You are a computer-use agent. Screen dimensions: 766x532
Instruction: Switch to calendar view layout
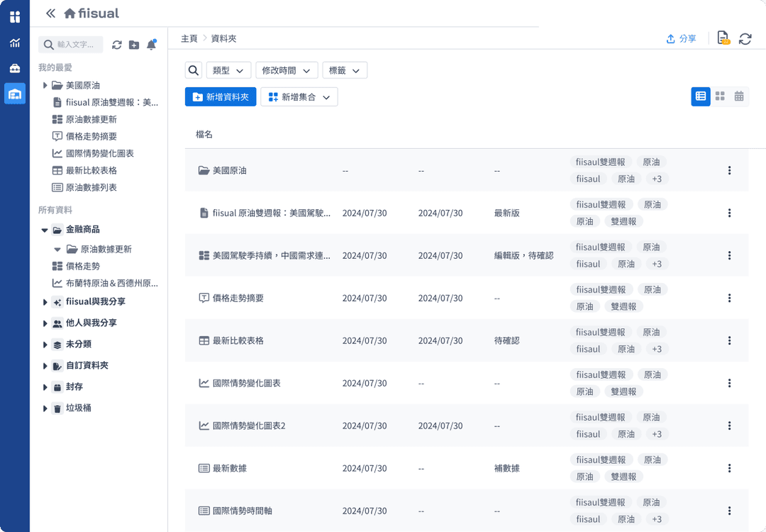click(x=739, y=96)
